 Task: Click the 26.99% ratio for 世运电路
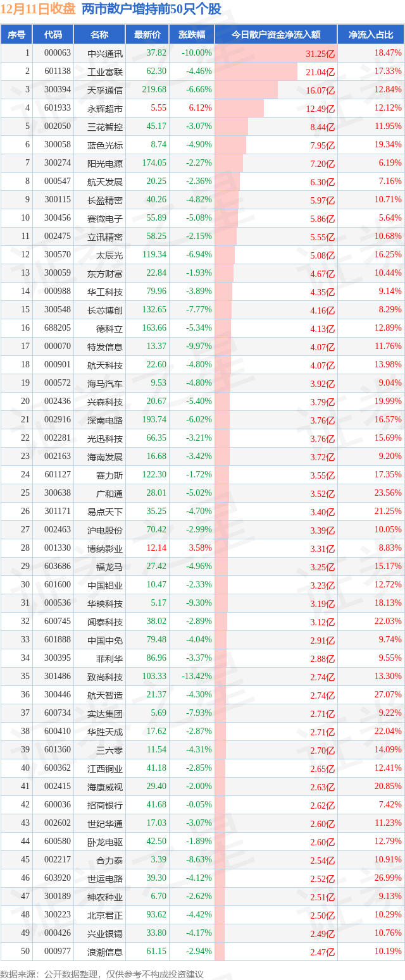[x=388, y=878]
